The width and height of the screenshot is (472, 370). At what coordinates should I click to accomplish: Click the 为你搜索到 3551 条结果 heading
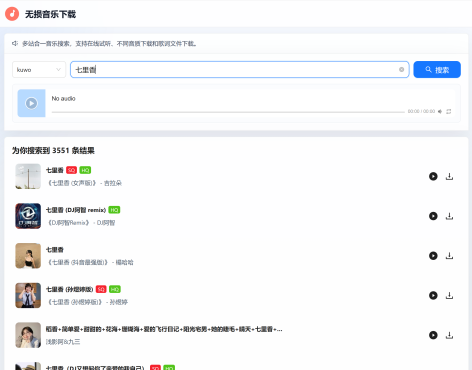pyautogui.click(x=53, y=151)
